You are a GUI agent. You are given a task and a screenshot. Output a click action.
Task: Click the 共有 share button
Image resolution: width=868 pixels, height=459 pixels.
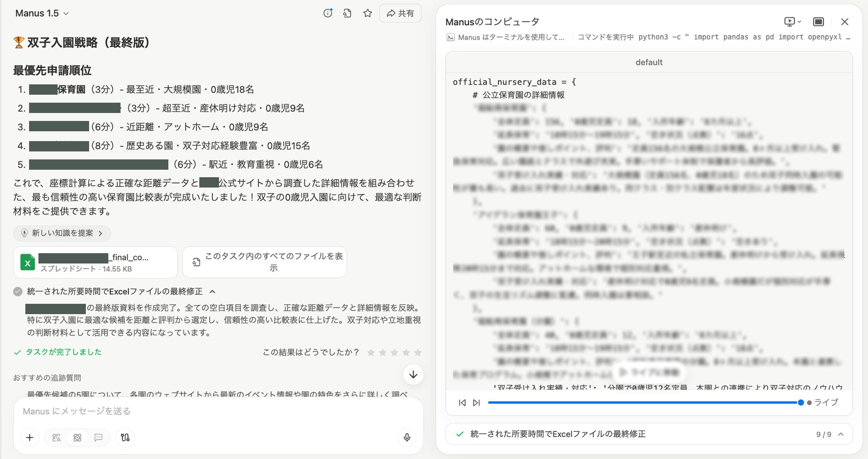[x=400, y=14]
